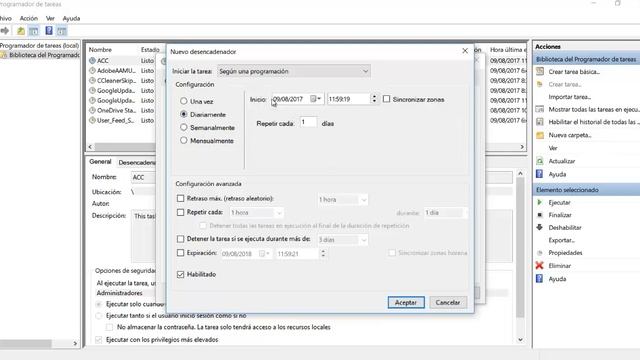Click the Inicio time field
The height and width of the screenshot is (360, 640).
(349, 99)
